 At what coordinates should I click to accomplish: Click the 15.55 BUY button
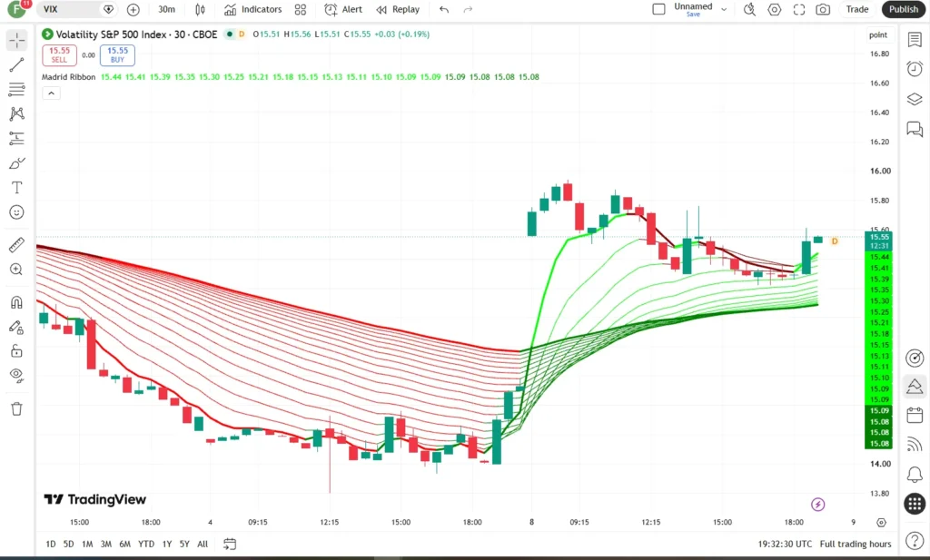(117, 55)
